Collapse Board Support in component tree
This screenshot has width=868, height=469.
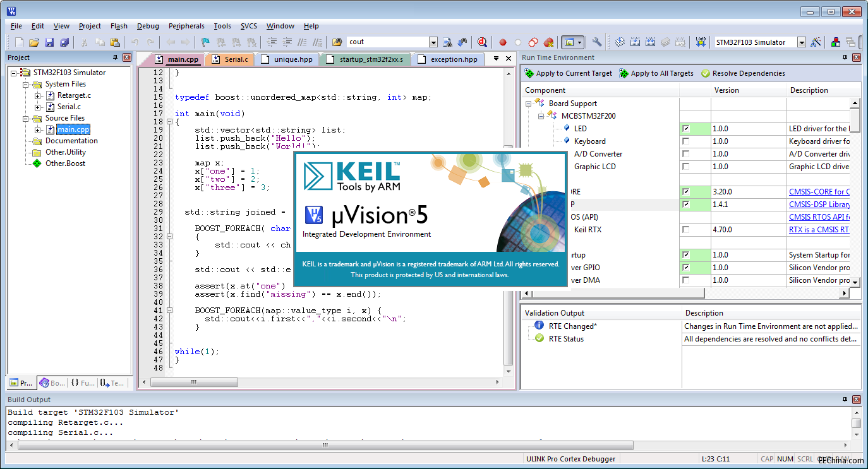click(x=528, y=104)
